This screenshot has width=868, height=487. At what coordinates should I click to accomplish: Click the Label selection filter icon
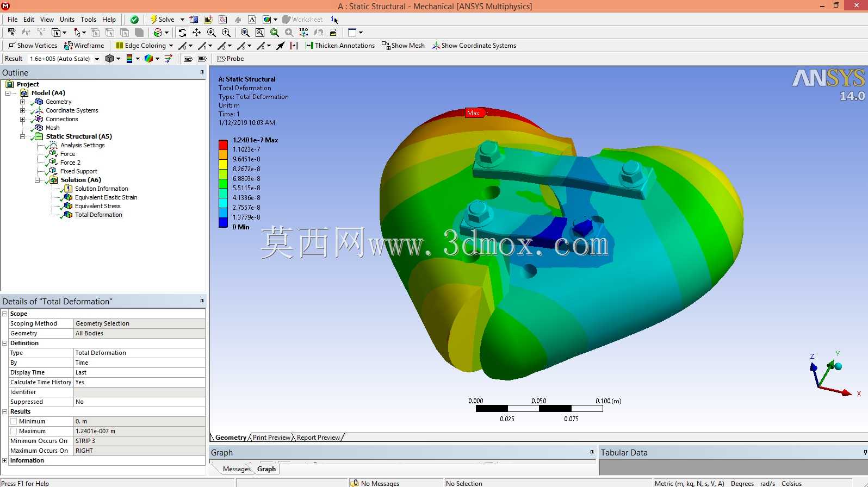11,33
